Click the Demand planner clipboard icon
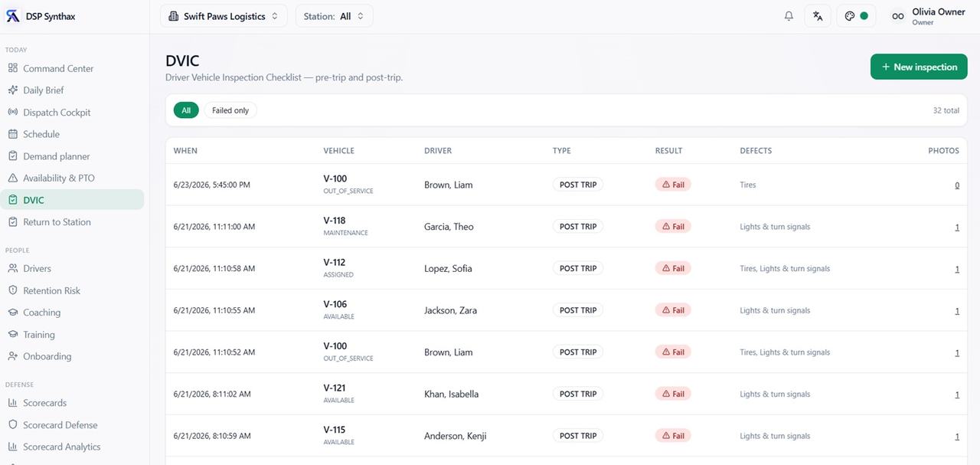This screenshot has height=465, width=980. click(13, 156)
